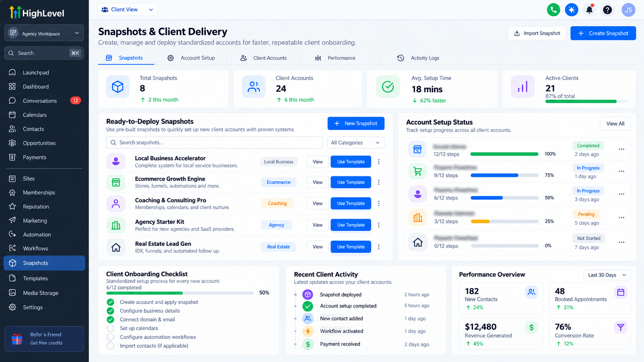Switch to the Performance tab
The image size is (644, 362).
click(335, 58)
